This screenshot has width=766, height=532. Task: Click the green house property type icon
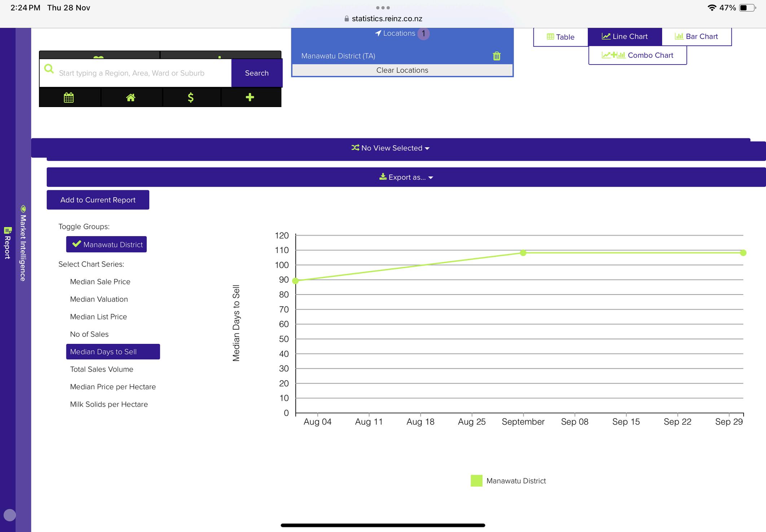pos(131,97)
